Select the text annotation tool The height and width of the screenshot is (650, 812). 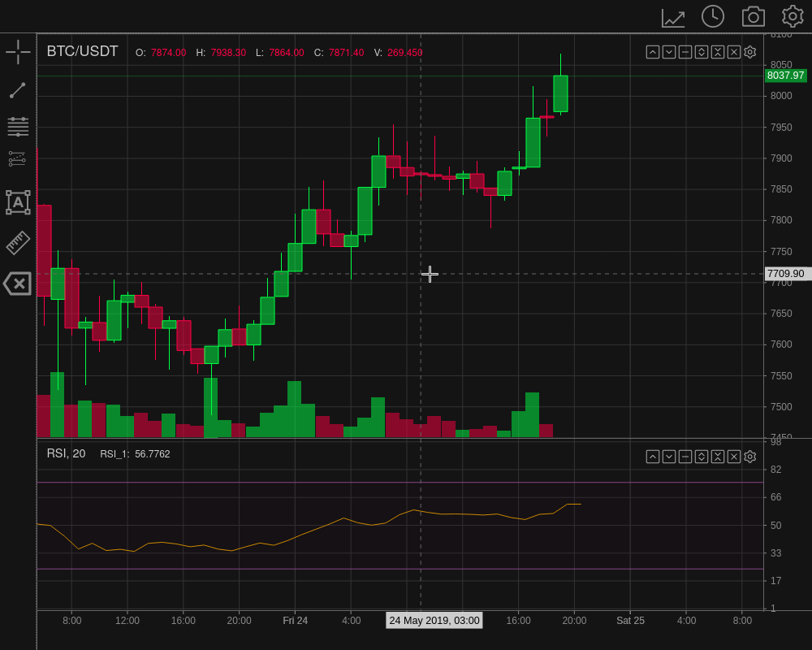18,202
